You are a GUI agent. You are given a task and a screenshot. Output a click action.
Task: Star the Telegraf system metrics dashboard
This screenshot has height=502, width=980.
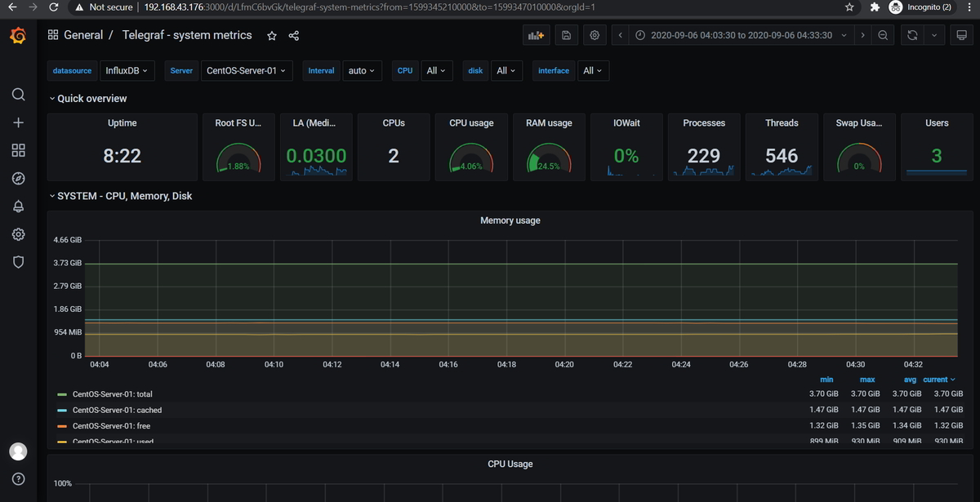(272, 35)
